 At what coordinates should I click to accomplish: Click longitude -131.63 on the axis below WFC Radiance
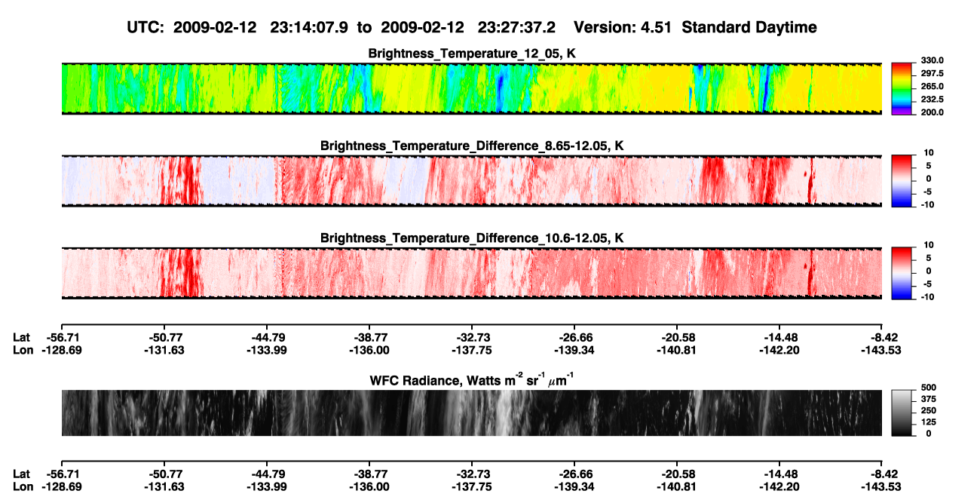[164, 486]
